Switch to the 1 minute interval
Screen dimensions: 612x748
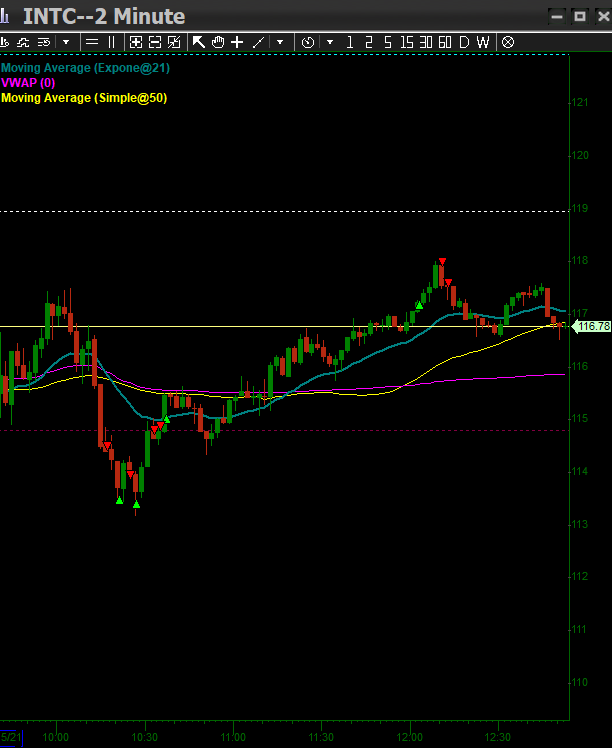[x=350, y=42]
